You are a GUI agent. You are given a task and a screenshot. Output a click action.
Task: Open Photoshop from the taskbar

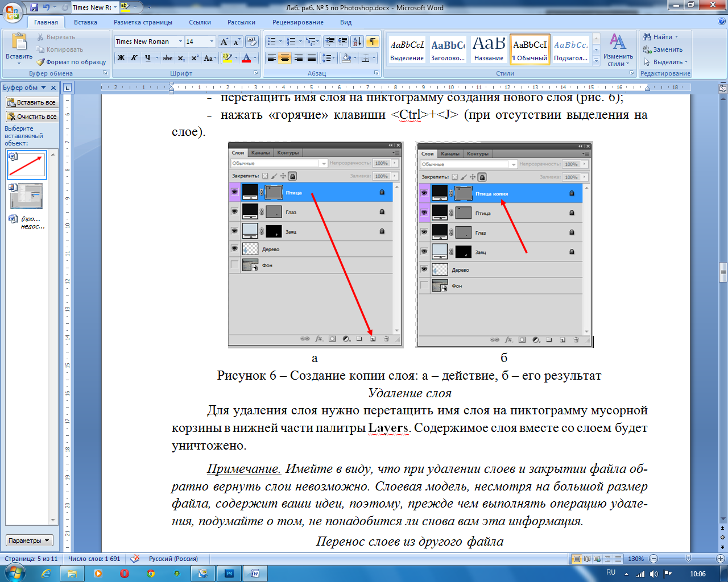229,573
